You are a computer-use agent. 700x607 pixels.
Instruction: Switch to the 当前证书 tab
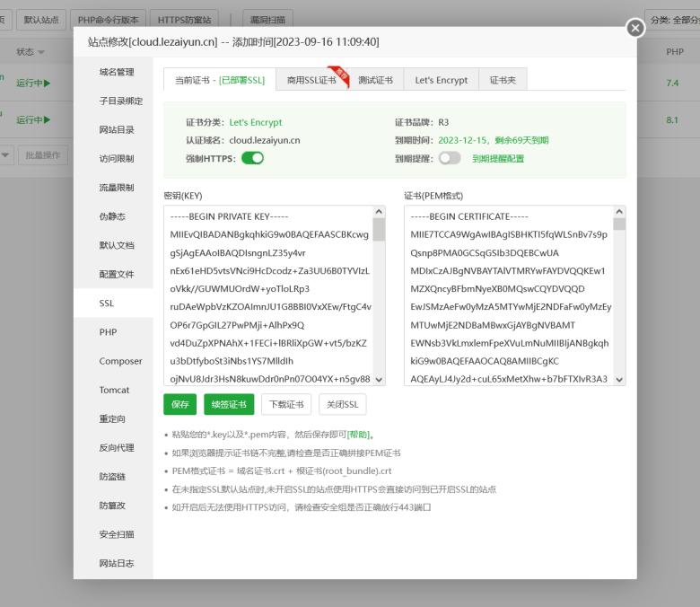tap(220, 80)
